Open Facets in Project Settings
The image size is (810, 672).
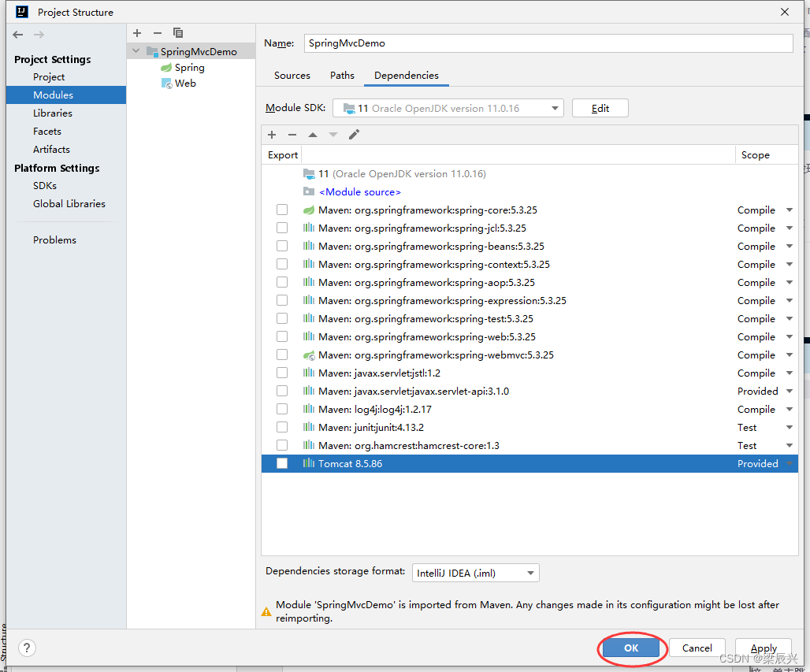[x=47, y=132]
